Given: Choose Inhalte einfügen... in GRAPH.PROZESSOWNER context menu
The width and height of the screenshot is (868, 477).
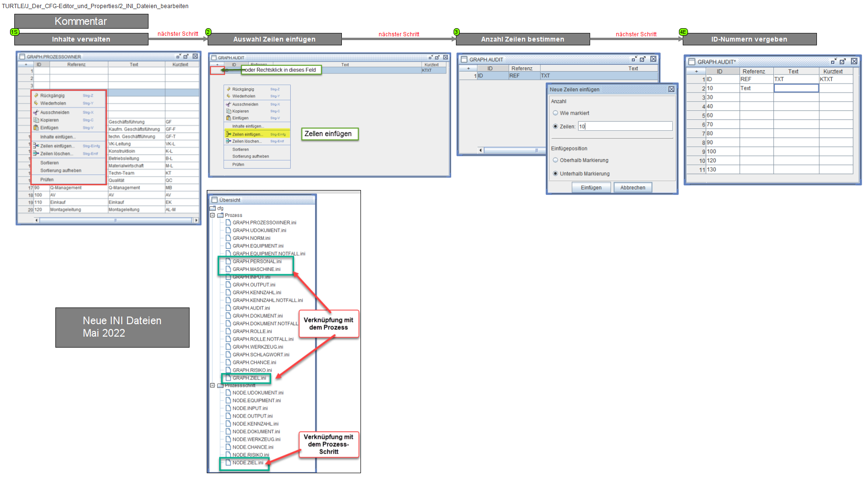Looking at the screenshot, I should coord(57,137).
